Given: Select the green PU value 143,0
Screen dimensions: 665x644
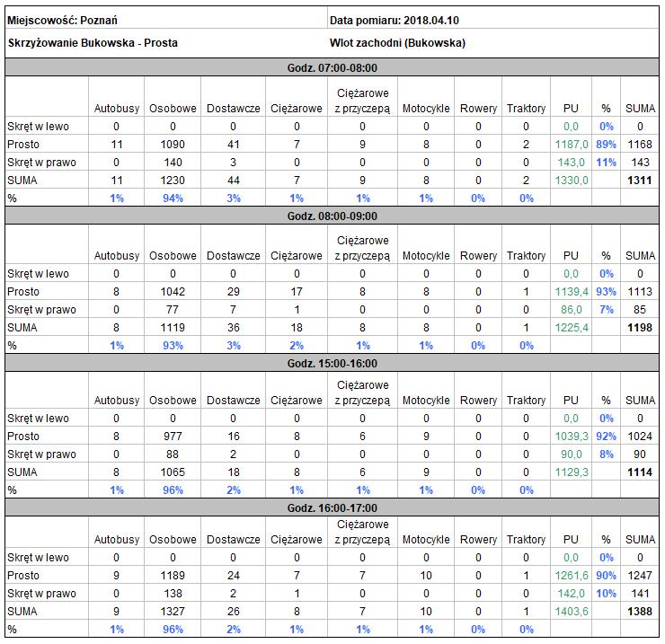Looking at the screenshot, I should click(572, 163).
